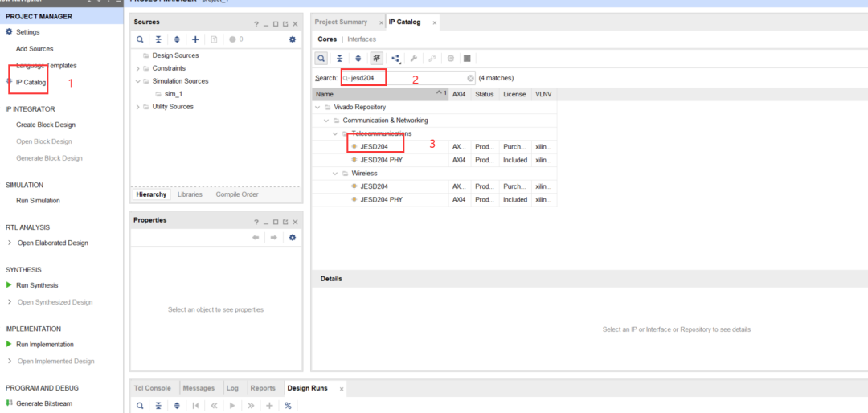Click the wrench customize IP icon

[413, 58]
